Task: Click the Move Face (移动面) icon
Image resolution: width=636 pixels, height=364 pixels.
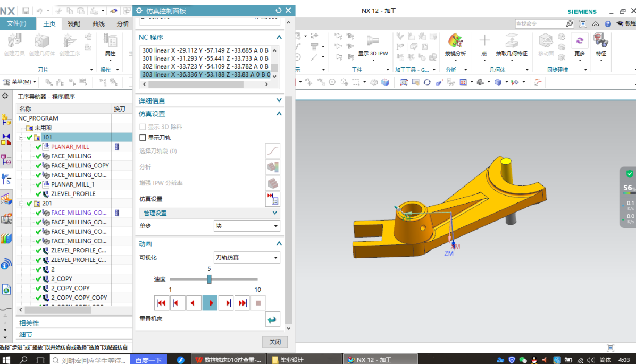Action: tap(546, 41)
